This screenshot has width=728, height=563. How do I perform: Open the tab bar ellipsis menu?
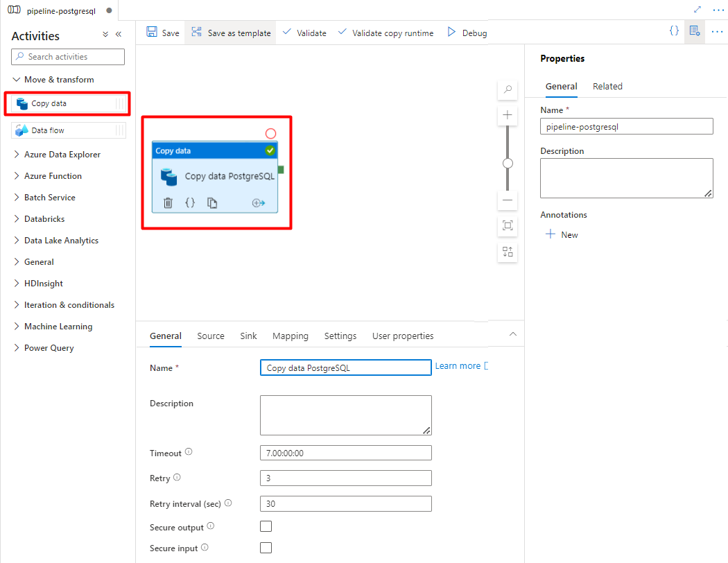coord(718,10)
